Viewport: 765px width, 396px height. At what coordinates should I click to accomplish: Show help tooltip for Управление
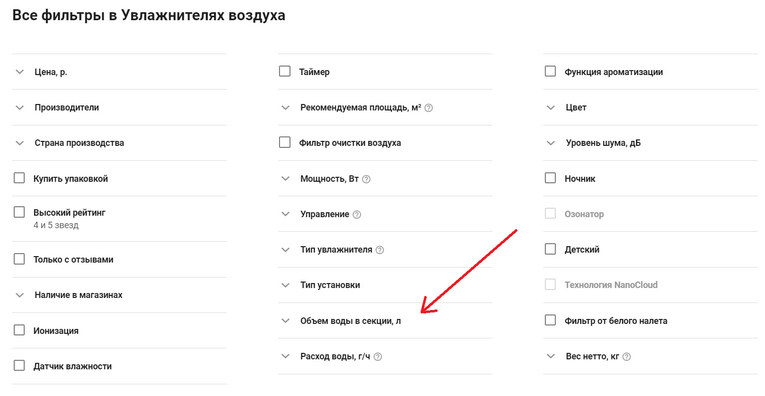point(357,215)
